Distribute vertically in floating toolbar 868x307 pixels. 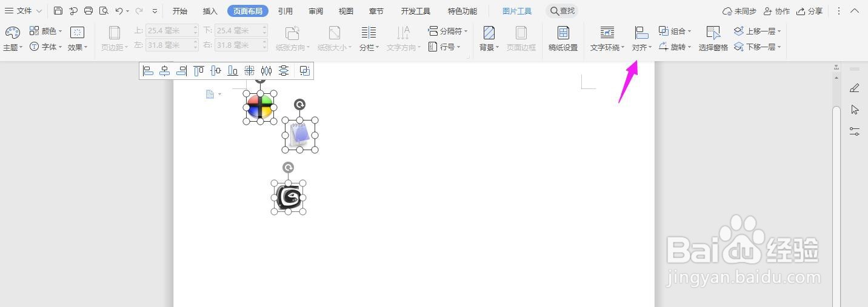[283, 71]
